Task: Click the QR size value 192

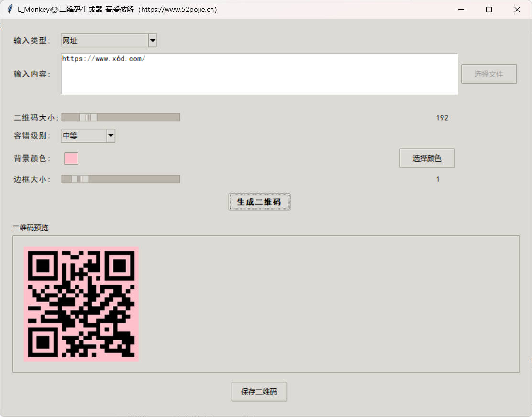Action: click(442, 118)
